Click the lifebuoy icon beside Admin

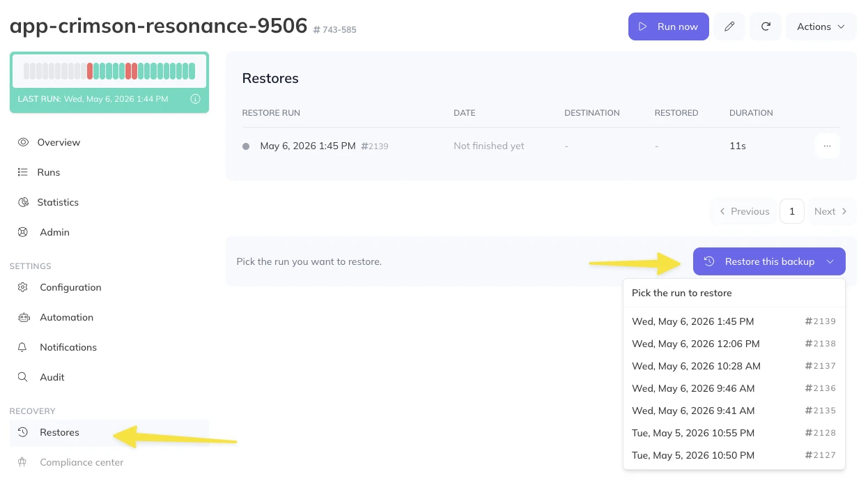[23, 232]
